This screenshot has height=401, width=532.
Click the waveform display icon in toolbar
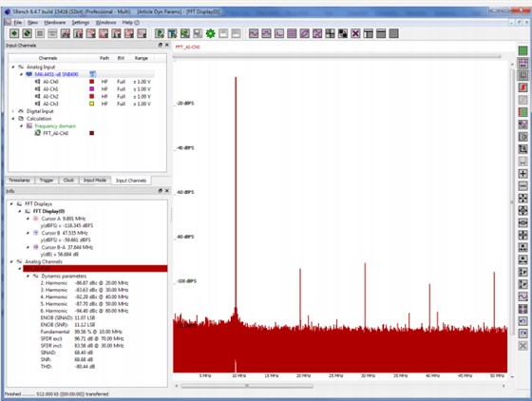[254, 33]
